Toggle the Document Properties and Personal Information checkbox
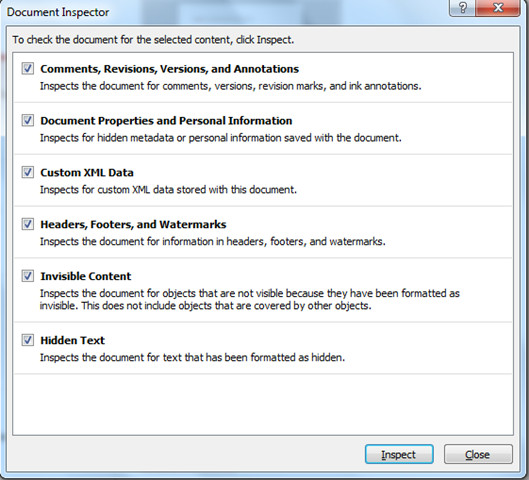 [x=28, y=120]
